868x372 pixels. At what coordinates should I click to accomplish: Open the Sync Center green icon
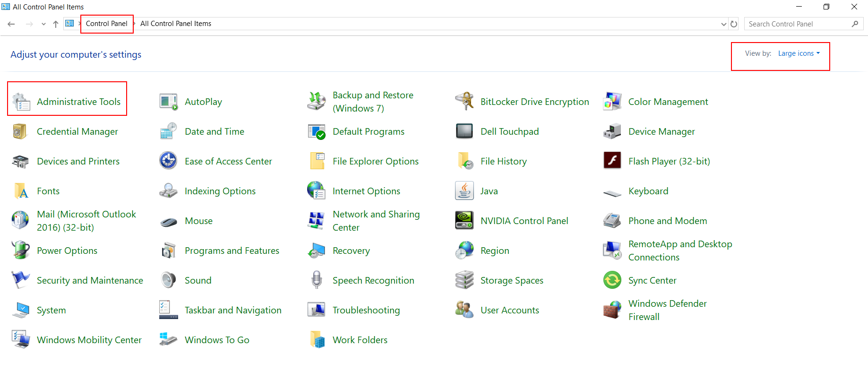pyautogui.click(x=612, y=280)
